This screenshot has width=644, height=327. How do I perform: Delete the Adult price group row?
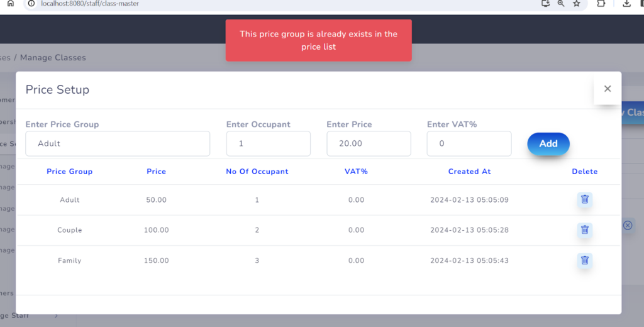coord(584,199)
